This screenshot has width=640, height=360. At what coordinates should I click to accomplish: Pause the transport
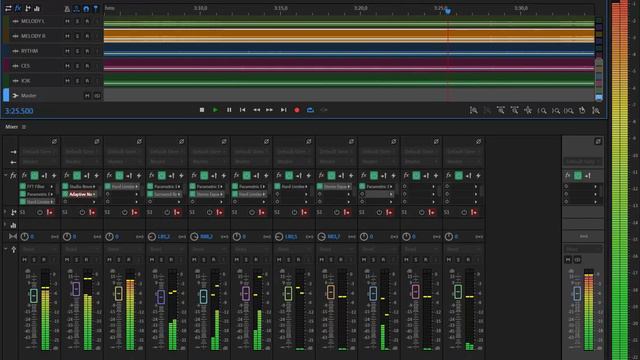(x=229, y=110)
